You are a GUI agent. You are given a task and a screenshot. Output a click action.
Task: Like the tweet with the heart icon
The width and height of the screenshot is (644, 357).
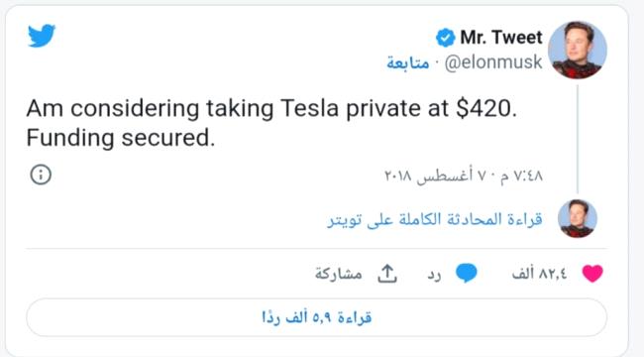coord(592,274)
